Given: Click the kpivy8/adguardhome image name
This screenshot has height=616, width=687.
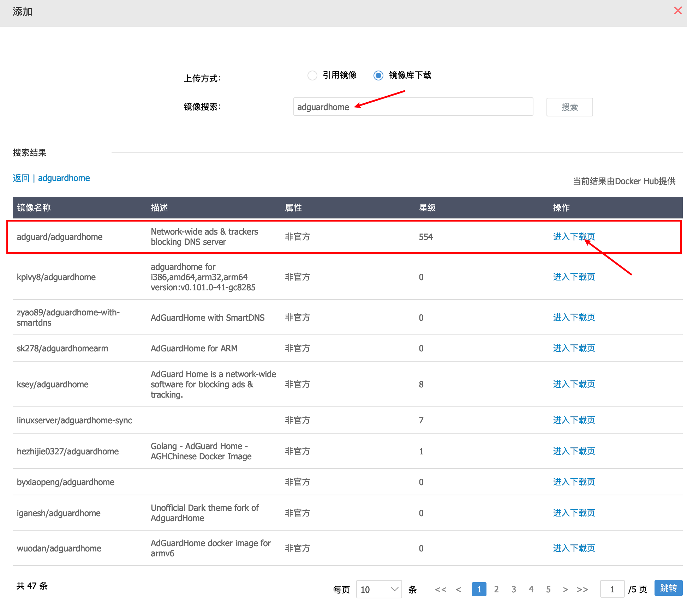Looking at the screenshot, I should pos(56,277).
